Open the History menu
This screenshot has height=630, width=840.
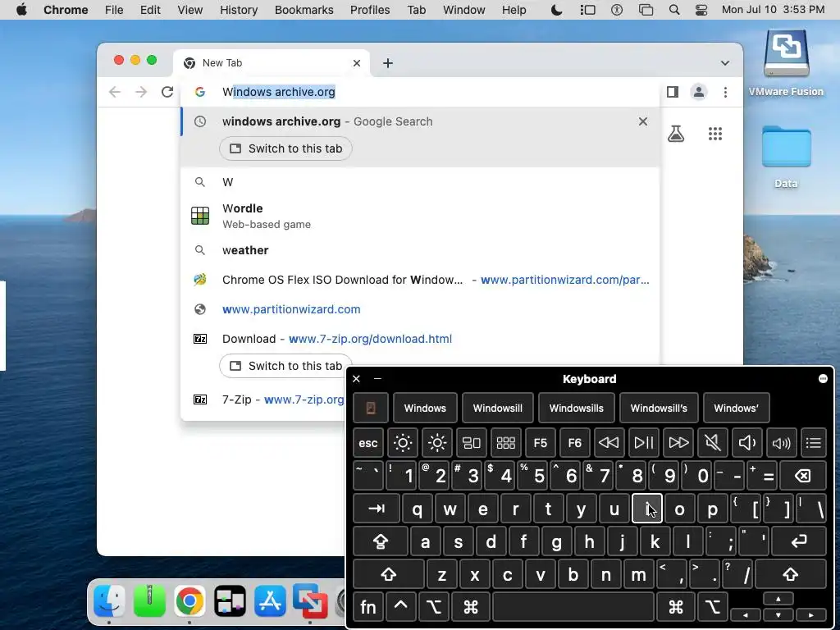(239, 10)
